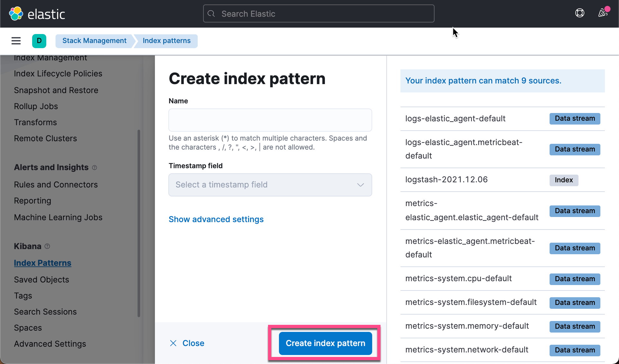619x364 pixels.
Task: Select the Stack Management breadcrumb
Action: click(94, 41)
